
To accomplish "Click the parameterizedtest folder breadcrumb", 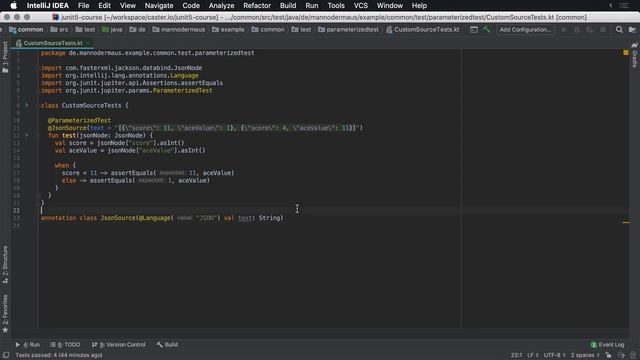I will (x=348, y=29).
